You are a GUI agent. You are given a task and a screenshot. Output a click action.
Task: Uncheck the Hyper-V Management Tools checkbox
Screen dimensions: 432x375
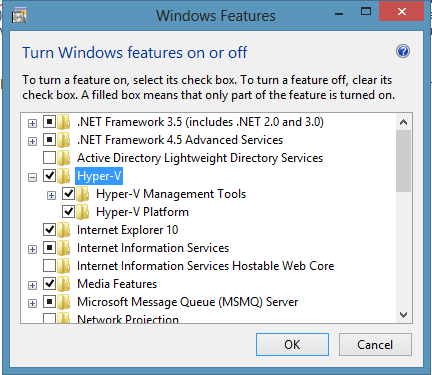pos(68,193)
